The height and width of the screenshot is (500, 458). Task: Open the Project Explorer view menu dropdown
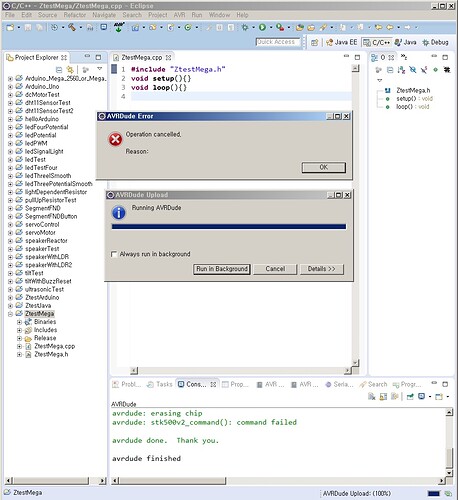(x=99, y=69)
